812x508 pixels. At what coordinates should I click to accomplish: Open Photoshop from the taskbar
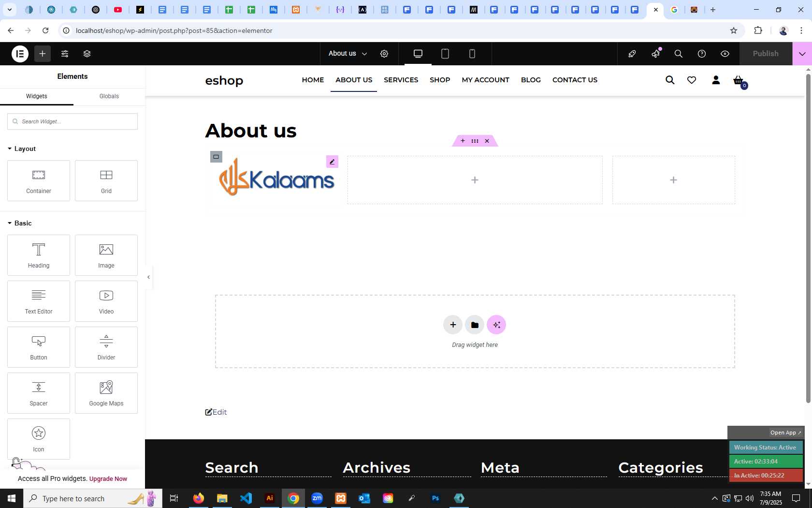coord(435,498)
